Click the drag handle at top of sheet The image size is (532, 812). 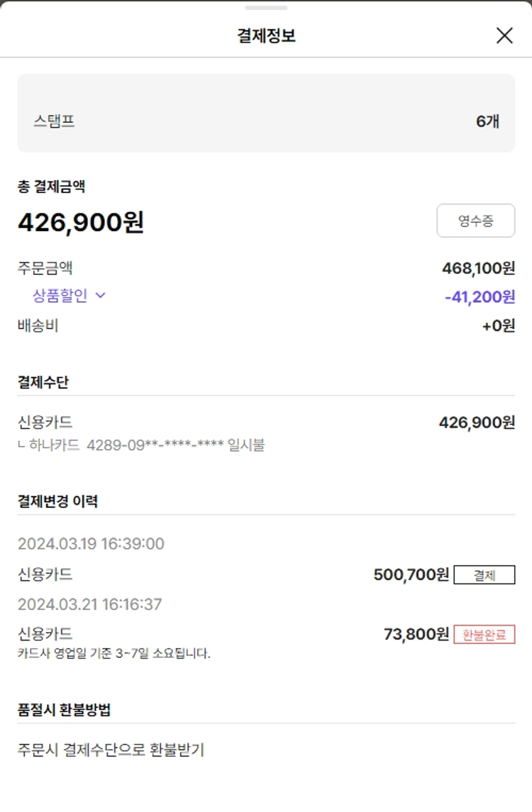266,8
